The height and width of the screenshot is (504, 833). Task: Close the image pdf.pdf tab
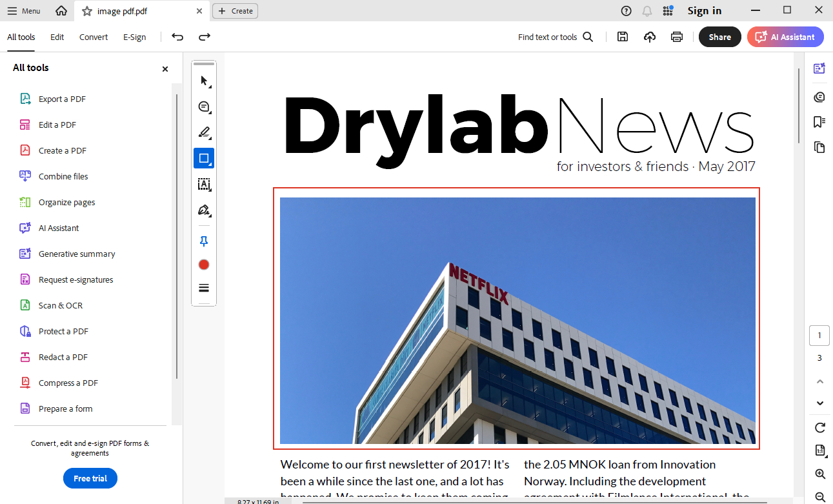click(x=199, y=11)
